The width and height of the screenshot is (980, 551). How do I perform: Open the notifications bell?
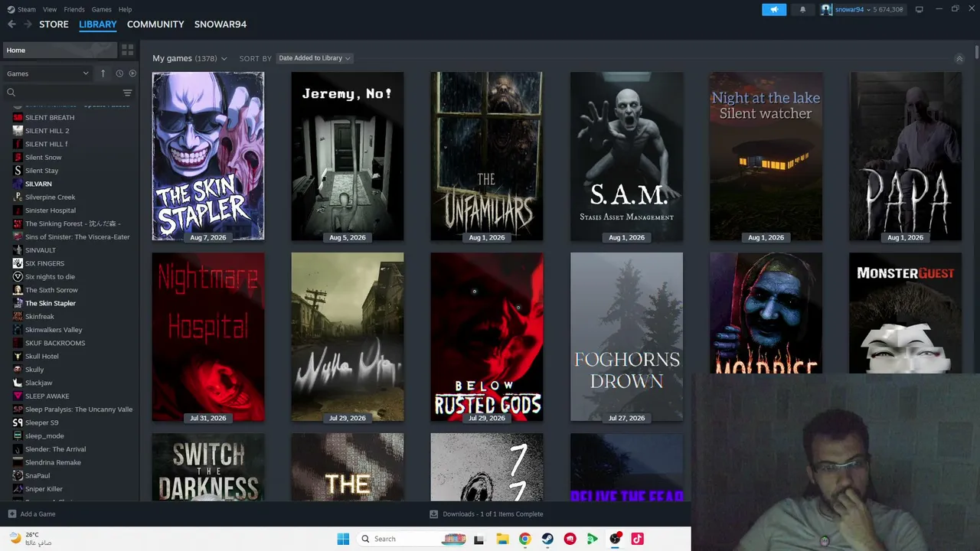pos(802,9)
